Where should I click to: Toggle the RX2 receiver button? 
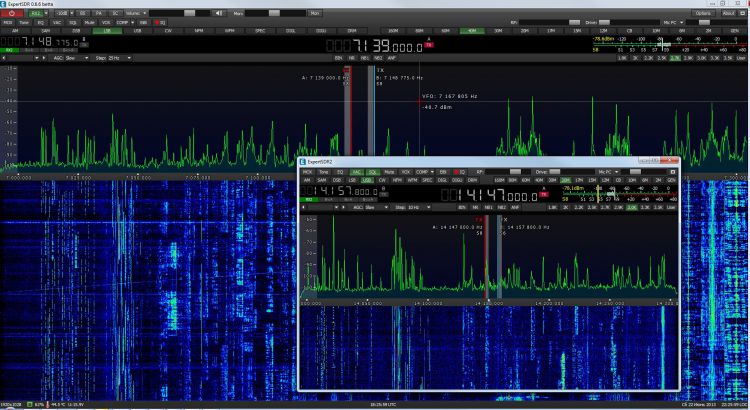click(x=36, y=13)
